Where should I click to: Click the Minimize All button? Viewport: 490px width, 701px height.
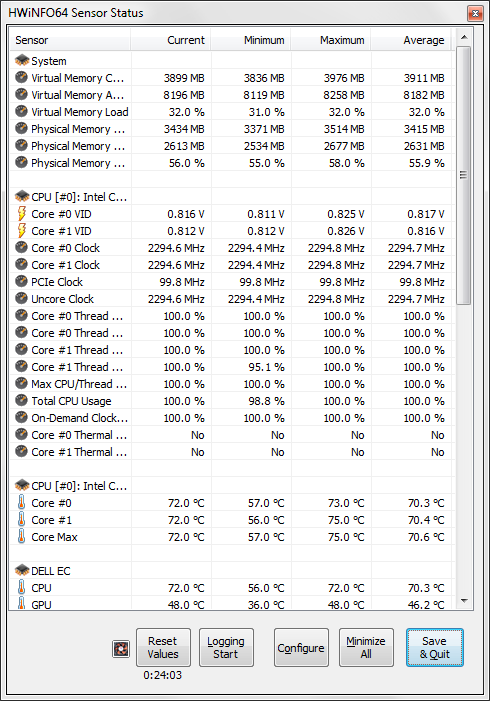click(366, 647)
